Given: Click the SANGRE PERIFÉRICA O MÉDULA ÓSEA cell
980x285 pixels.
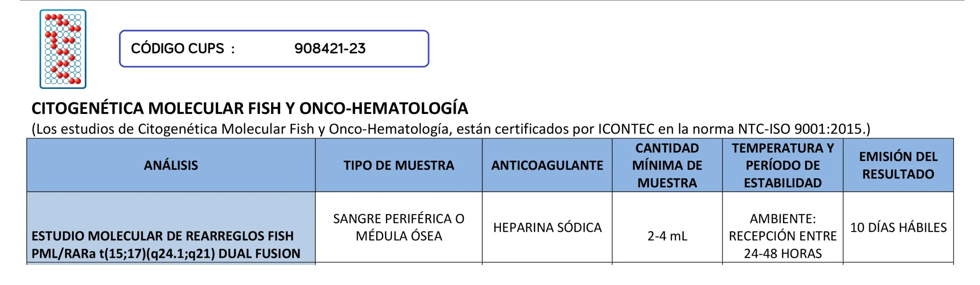Looking at the screenshot, I should pyautogui.click(x=399, y=227).
